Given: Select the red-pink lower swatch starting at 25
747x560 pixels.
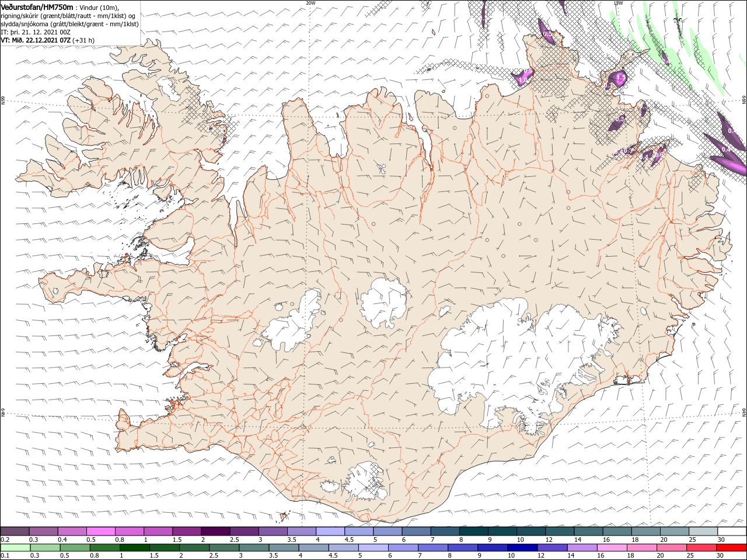Looking at the screenshot, I should click(700, 548).
